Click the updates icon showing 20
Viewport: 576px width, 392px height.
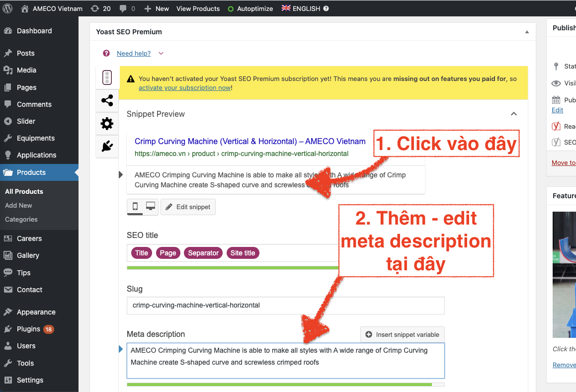tap(101, 8)
